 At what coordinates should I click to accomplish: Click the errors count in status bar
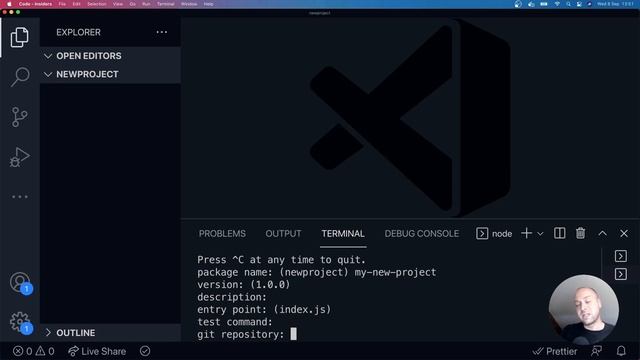22,351
